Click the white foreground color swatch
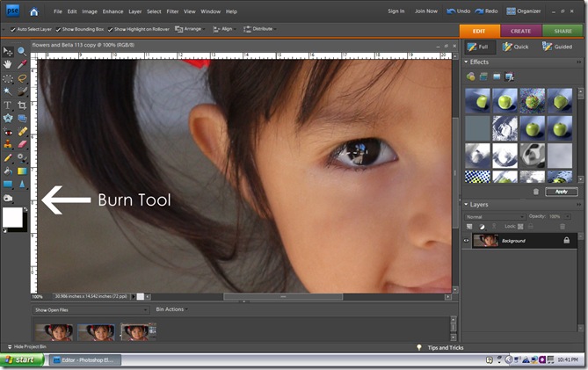The height and width of the screenshot is (370, 588). tap(13, 217)
